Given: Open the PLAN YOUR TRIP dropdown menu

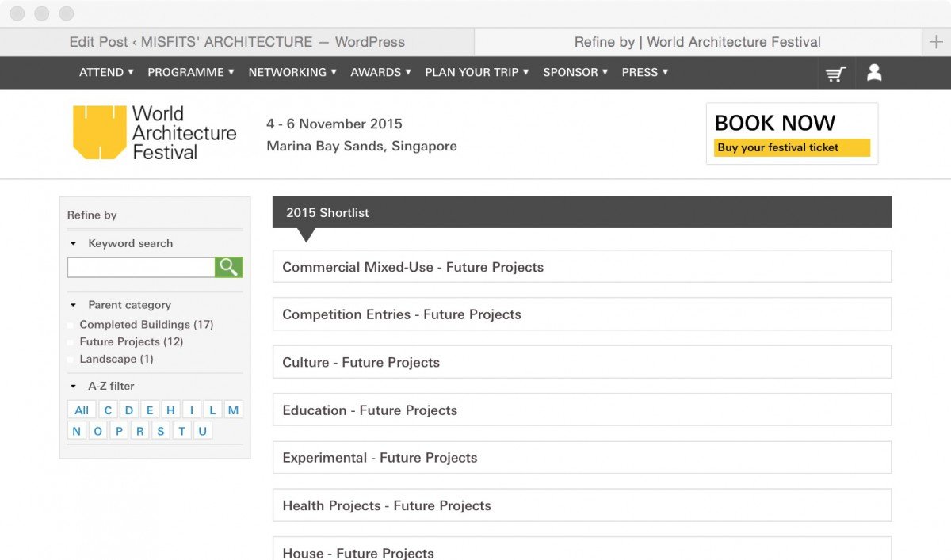Looking at the screenshot, I should click(477, 72).
